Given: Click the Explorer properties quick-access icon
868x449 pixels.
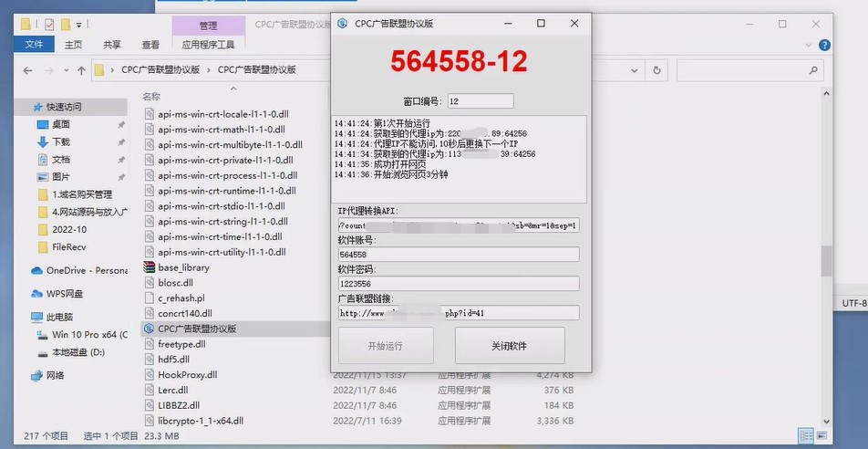Looking at the screenshot, I should [49, 25].
